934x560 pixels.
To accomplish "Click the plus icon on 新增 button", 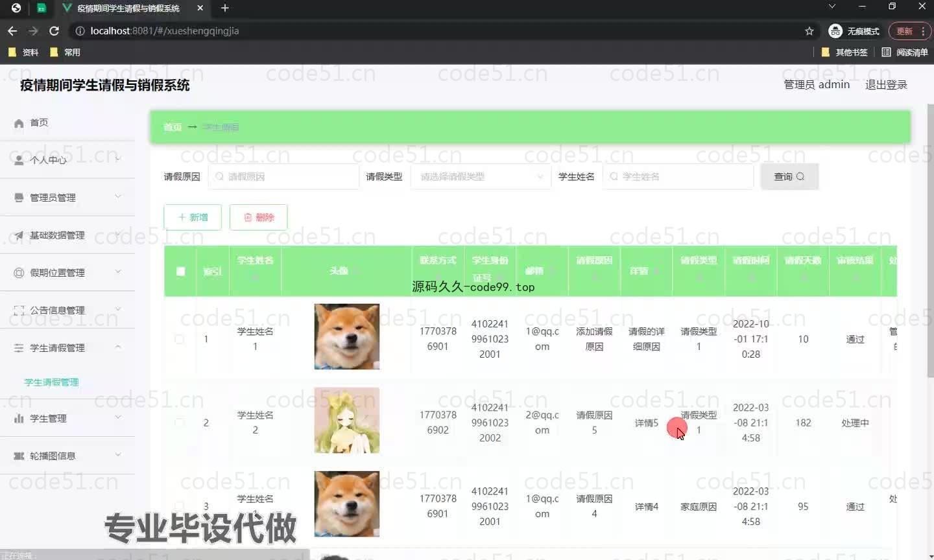I will [182, 217].
